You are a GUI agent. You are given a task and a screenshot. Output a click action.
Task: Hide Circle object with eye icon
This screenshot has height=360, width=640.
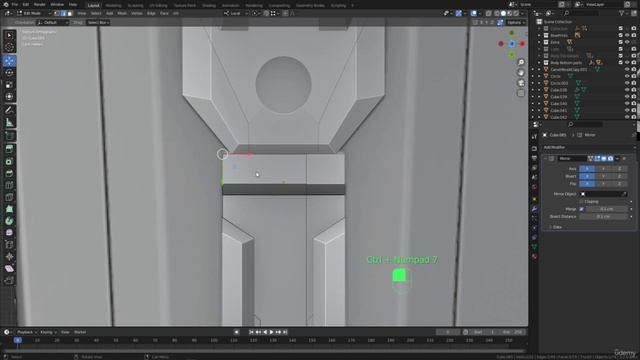[x=627, y=76]
